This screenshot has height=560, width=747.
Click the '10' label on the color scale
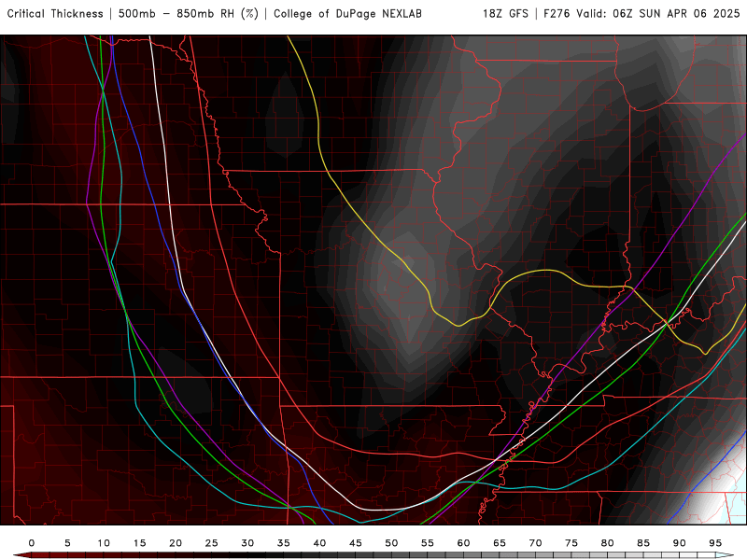pos(104,543)
